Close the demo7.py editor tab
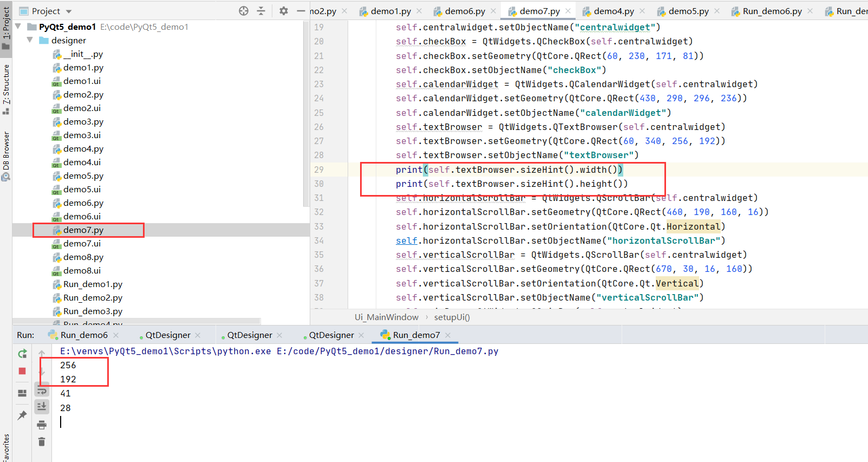This screenshot has height=462, width=868. 568,11
